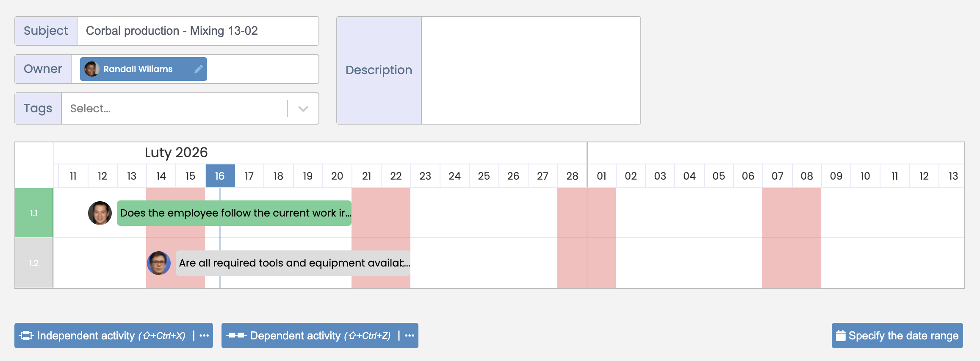The image size is (980, 361).
Task: Click the avatar on activity 1.2
Action: tap(159, 263)
